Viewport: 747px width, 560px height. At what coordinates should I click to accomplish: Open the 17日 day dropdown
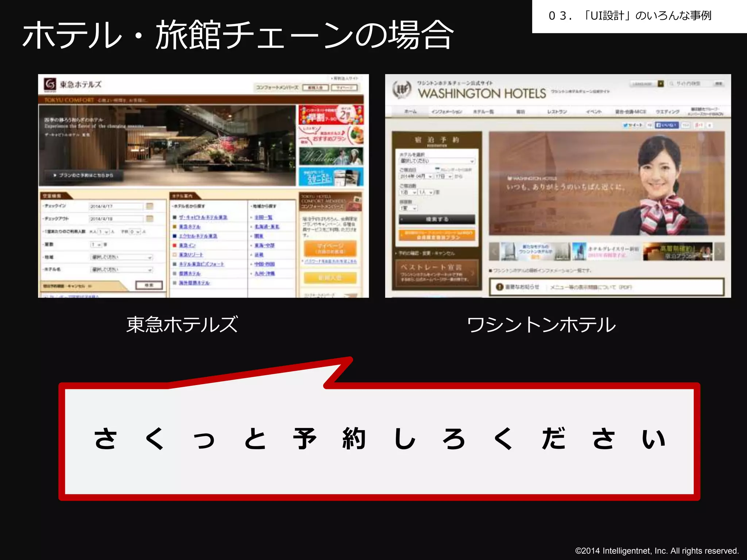tap(444, 176)
